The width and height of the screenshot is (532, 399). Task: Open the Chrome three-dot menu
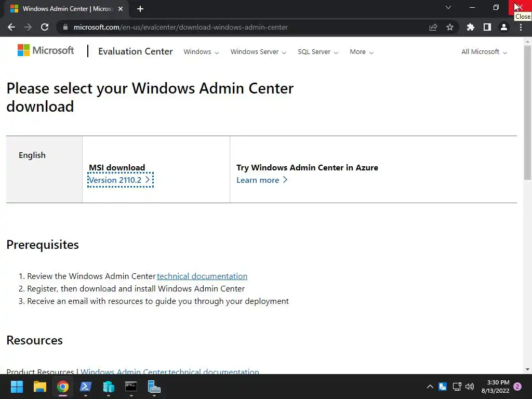pyautogui.click(x=521, y=27)
